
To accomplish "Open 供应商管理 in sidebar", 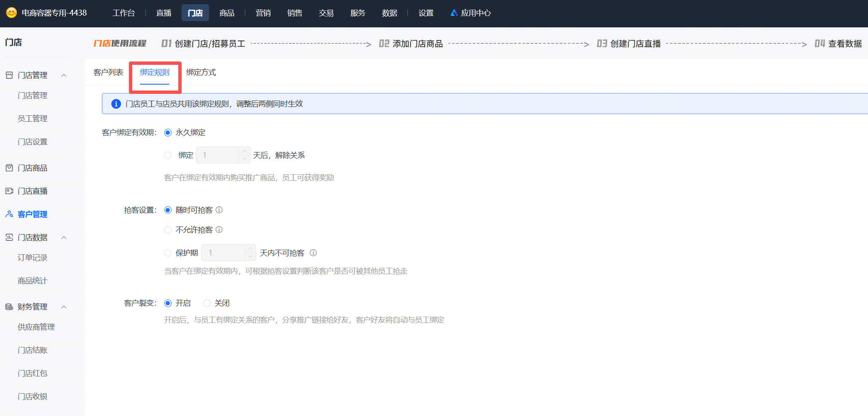I will pyautogui.click(x=36, y=327).
